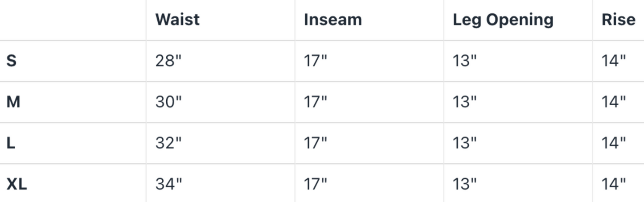Click the XL size row label

16,184
